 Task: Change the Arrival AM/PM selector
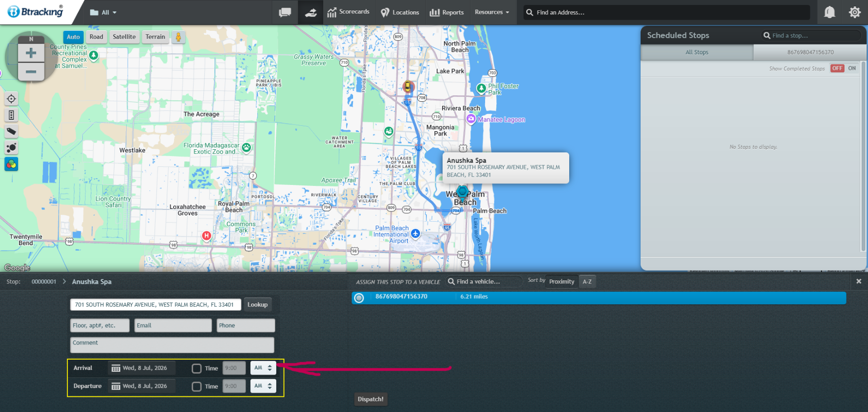tap(263, 368)
